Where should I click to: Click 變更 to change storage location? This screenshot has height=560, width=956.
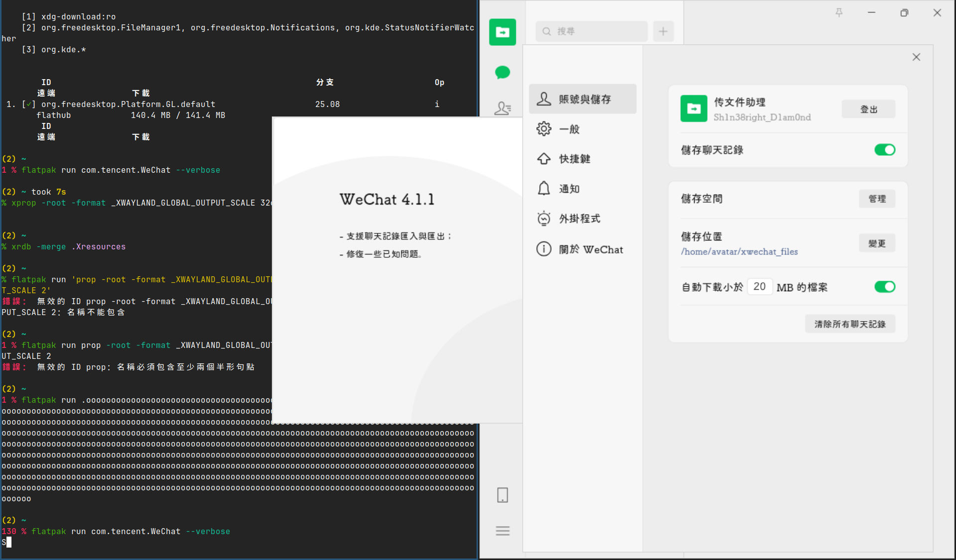click(x=877, y=243)
